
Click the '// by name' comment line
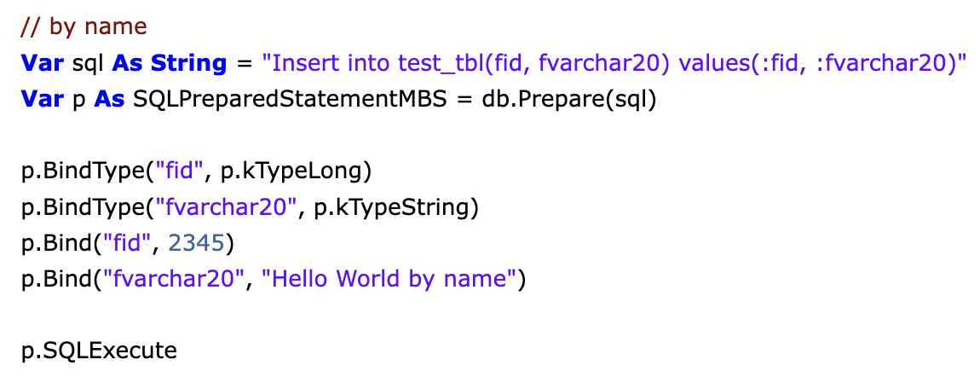pos(84,27)
